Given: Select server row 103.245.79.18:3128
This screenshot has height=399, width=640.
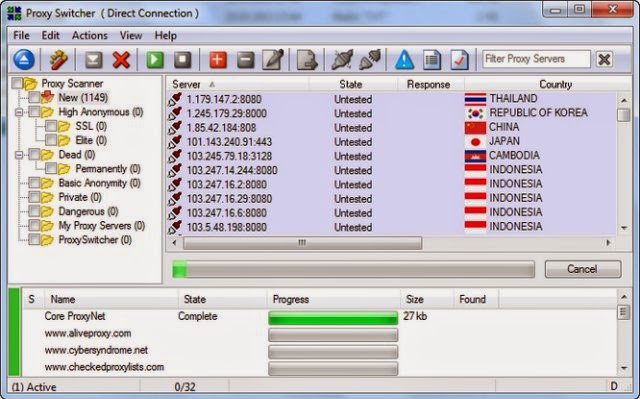Looking at the screenshot, I should [x=391, y=156].
